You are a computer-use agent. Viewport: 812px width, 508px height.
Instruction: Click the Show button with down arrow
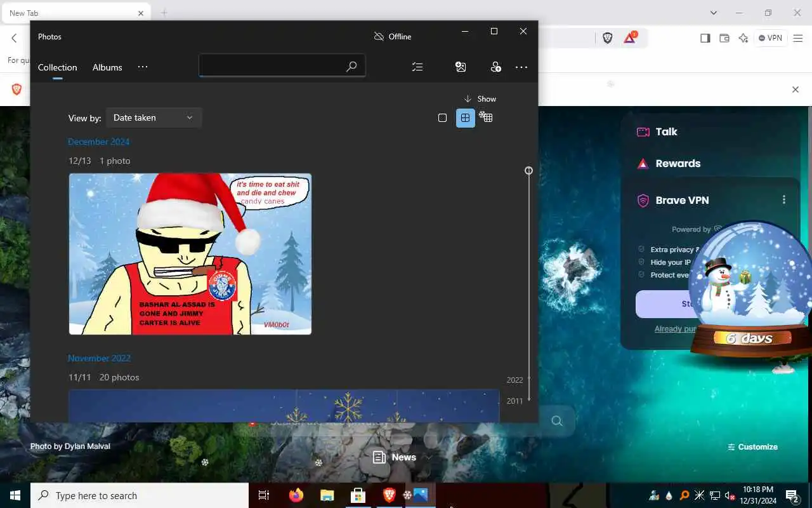[480, 98]
